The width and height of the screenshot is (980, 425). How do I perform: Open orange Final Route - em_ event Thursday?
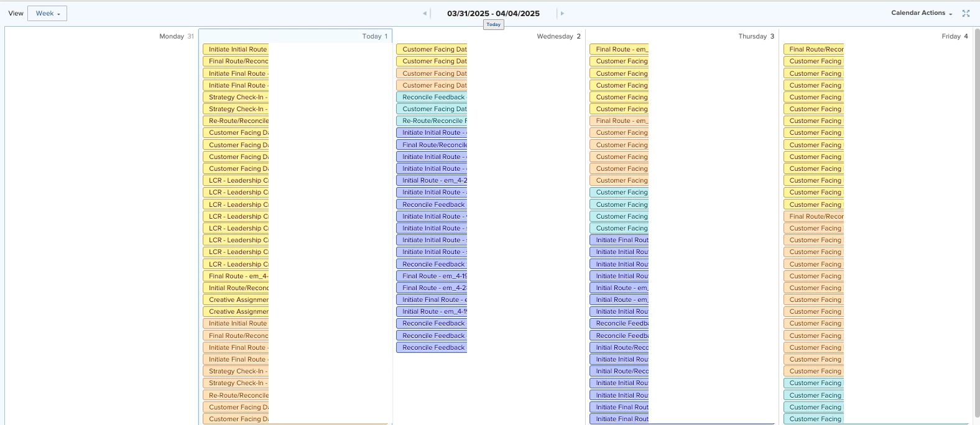619,121
